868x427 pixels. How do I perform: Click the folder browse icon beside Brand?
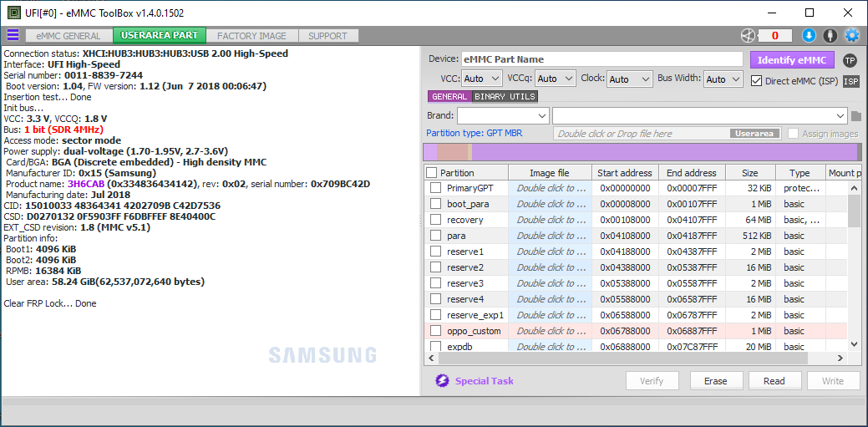(856, 116)
